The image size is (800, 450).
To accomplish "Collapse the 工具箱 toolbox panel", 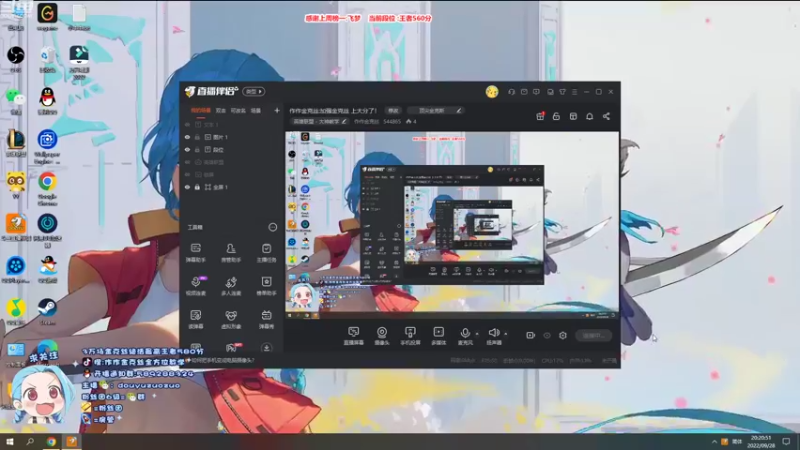I will pos(273,227).
